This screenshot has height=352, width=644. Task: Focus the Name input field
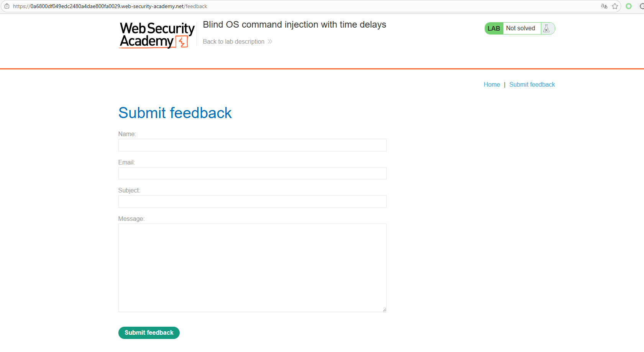252,145
